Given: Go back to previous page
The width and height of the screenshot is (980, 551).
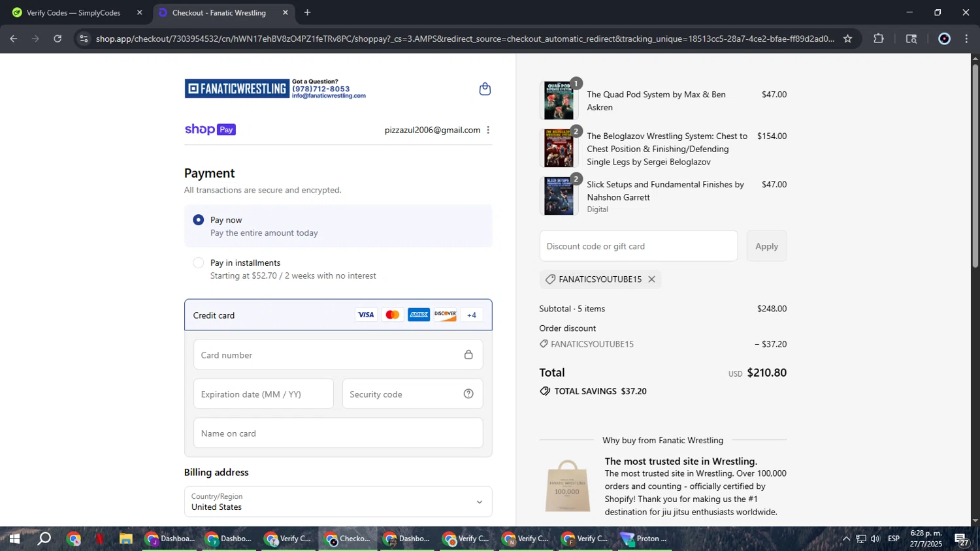Looking at the screenshot, I should coord(14,39).
